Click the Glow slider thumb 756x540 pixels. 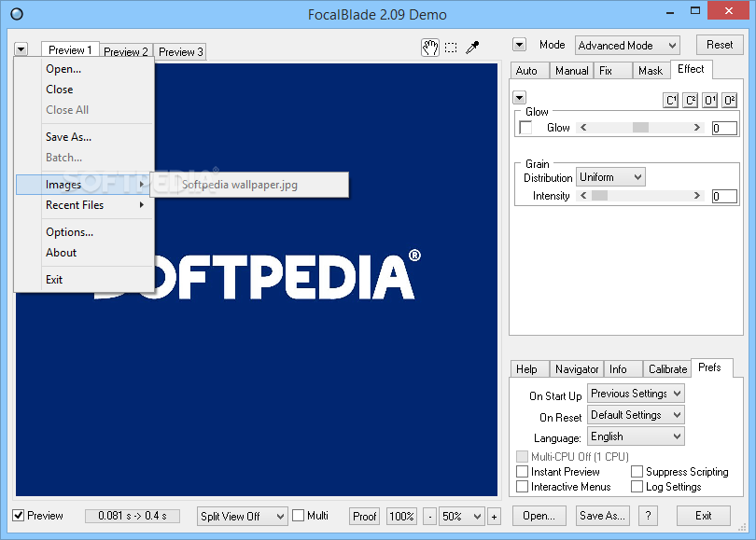[x=640, y=128]
